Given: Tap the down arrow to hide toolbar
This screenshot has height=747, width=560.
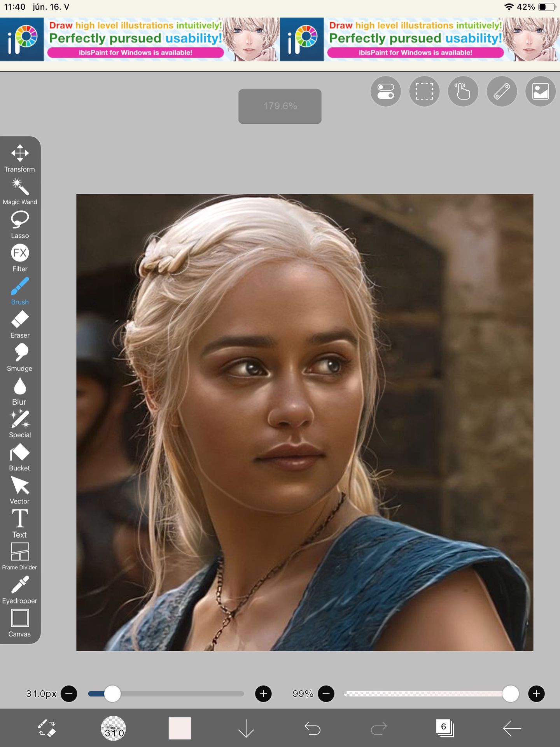Looking at the screenshot, I should (x=246, y=728).
